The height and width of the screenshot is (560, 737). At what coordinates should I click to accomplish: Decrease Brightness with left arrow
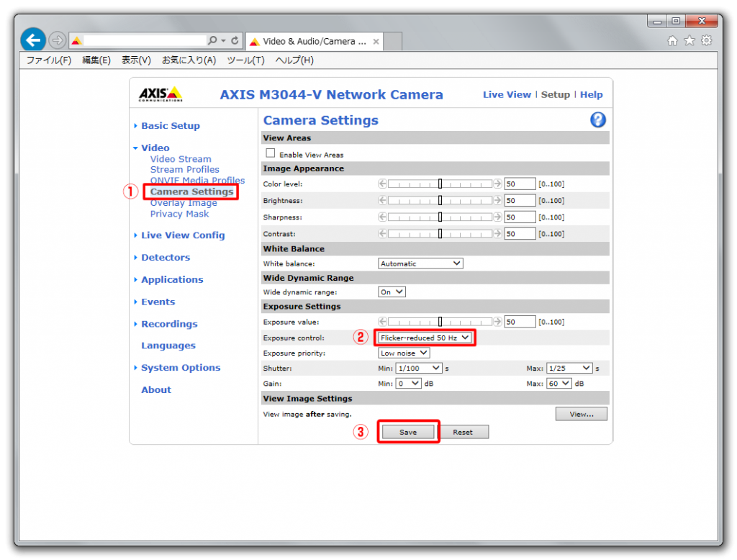coord(382,200)
